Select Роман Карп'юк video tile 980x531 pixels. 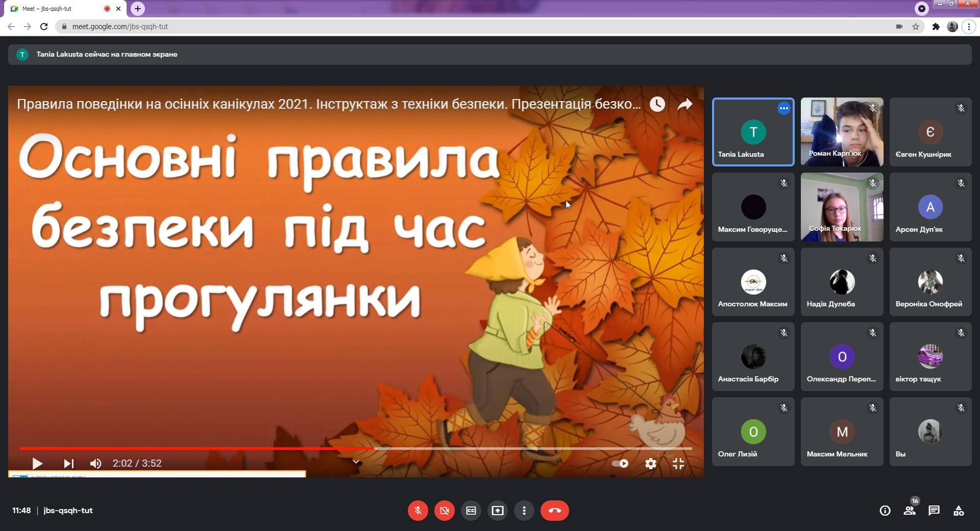[842, 132]
